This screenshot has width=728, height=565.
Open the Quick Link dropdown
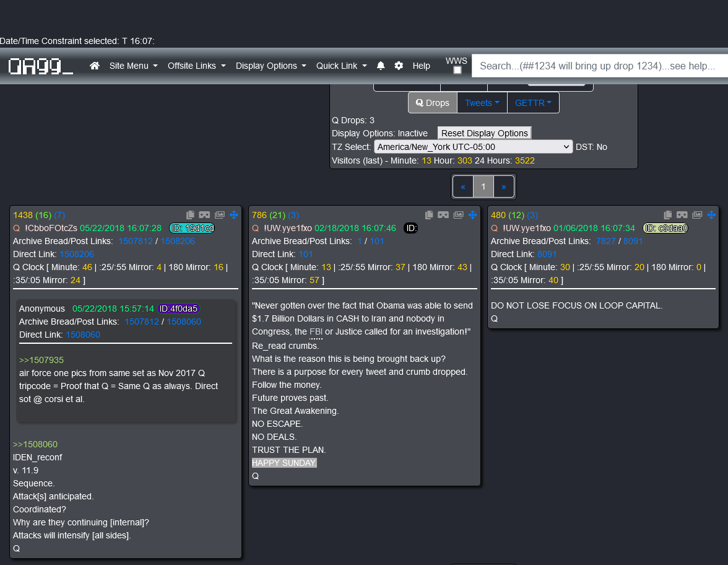(342, 66)
